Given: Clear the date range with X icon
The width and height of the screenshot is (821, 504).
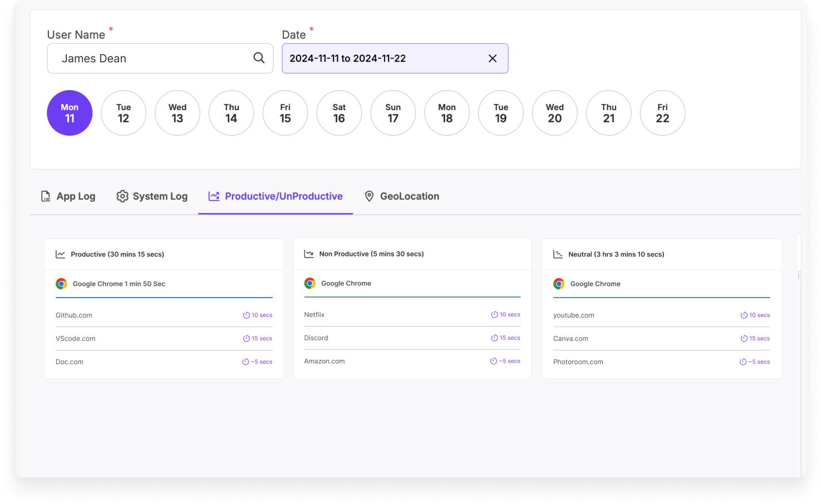Looking at the screenshot, I should pos(493,58).
